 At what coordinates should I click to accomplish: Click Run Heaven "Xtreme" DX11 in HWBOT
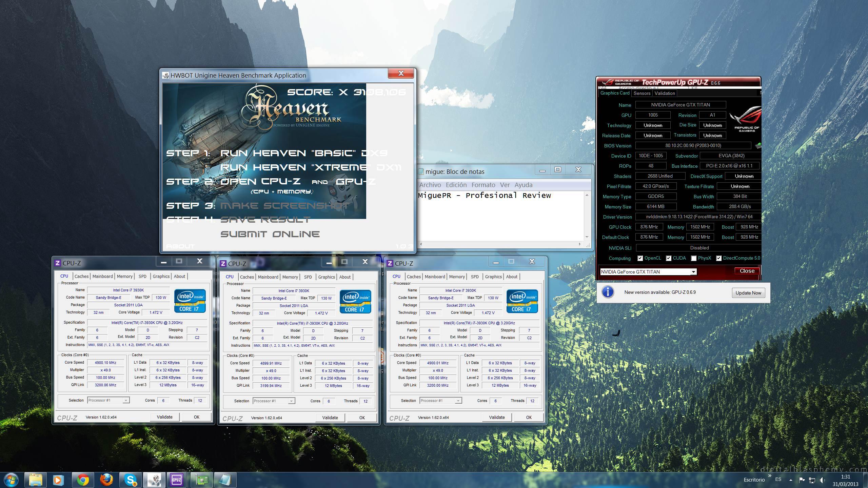311,167
